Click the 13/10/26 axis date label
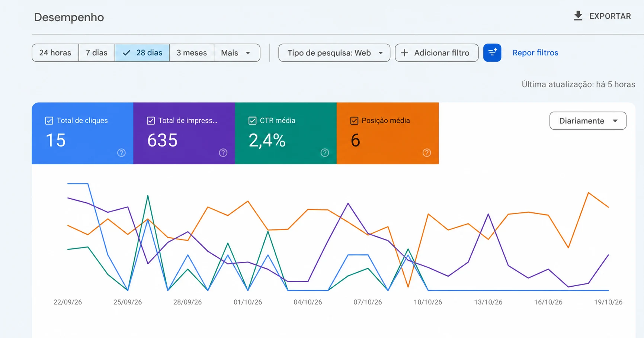The image size is (644, 338). coord(488,302)
